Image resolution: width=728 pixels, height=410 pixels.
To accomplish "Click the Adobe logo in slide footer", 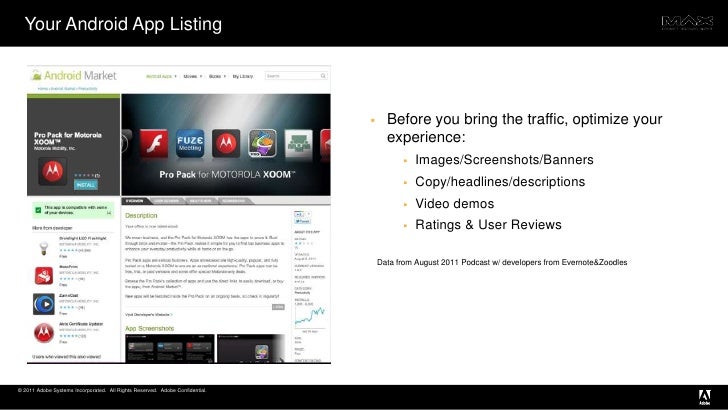I will point(705,397).
